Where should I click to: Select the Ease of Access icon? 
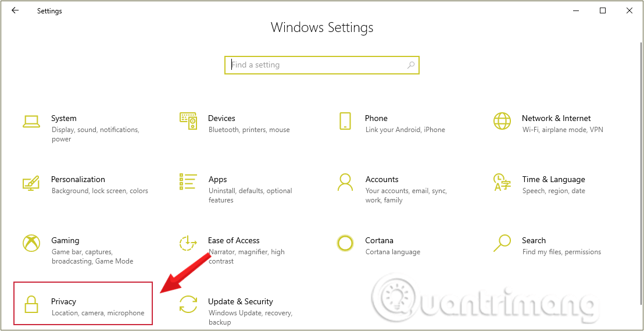click(x=188, y=243)
